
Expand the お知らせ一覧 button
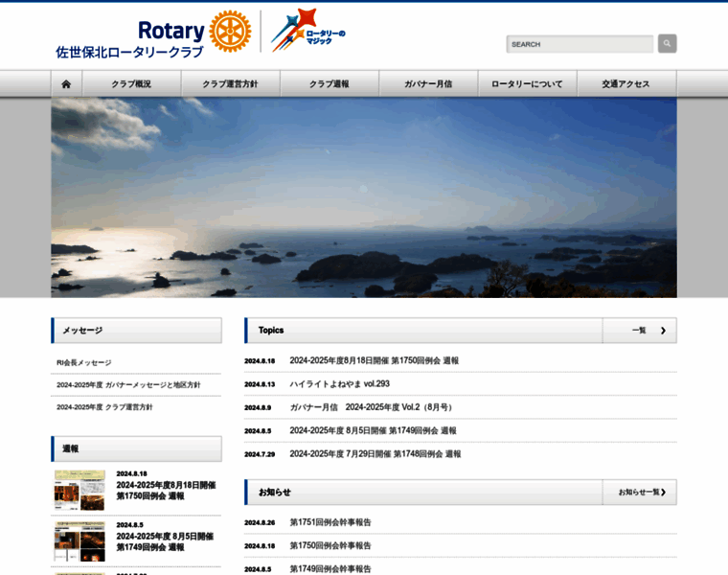pos(639,492)
